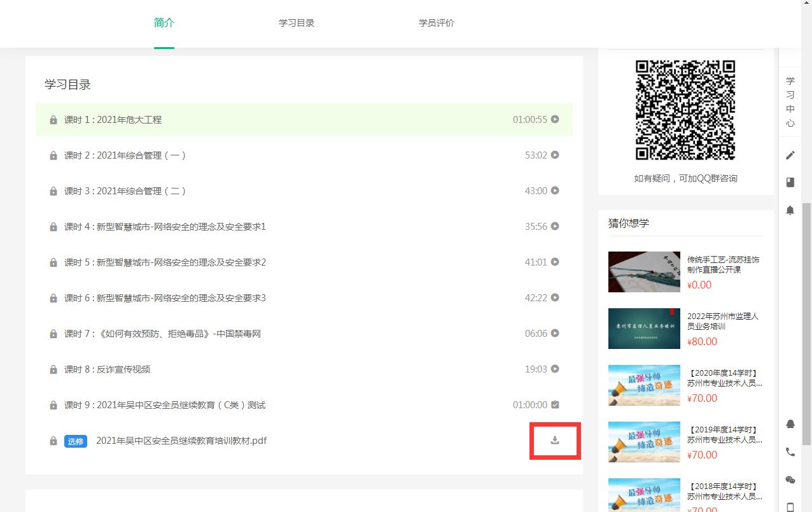The height and width of the screenshot is (512, 812).
Task: Click the blue 选修 tag
Action: tap(76, 441)
